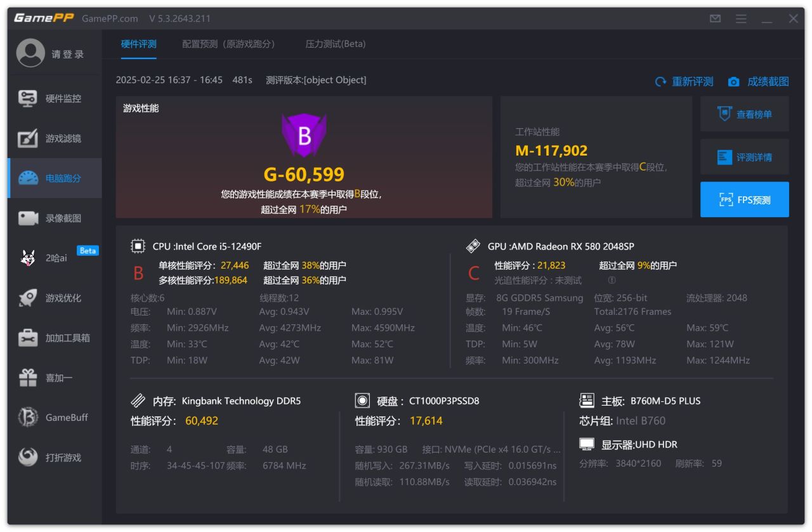Open the mail envelope icon in title bar

click(715, 18)
